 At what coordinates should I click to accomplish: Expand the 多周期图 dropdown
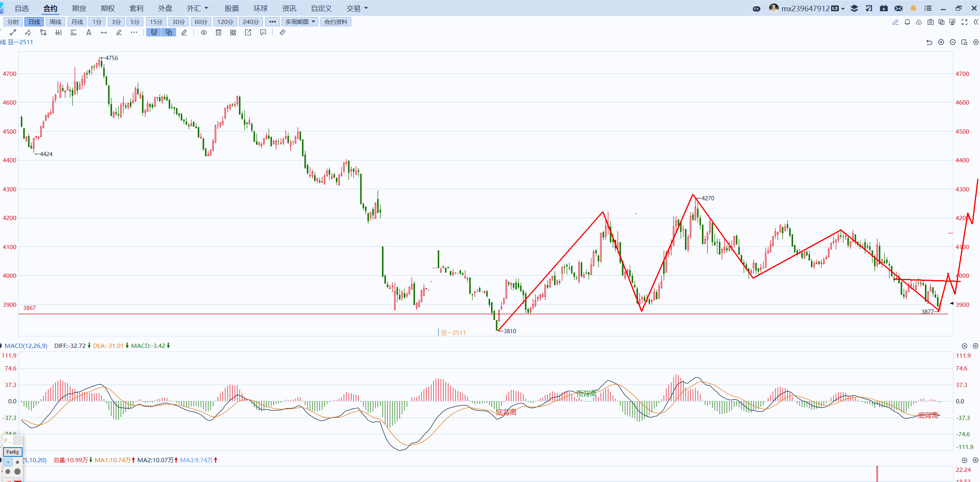click(x=300, y=22)
